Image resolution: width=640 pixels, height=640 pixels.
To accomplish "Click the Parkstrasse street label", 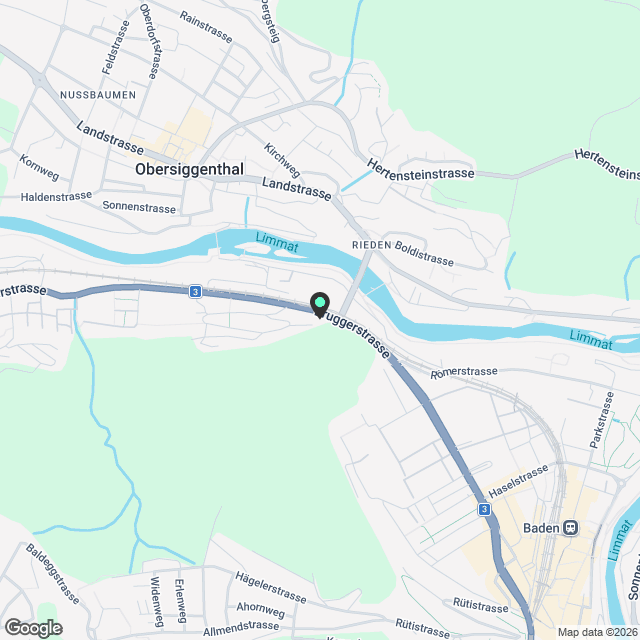I will 602,420.
